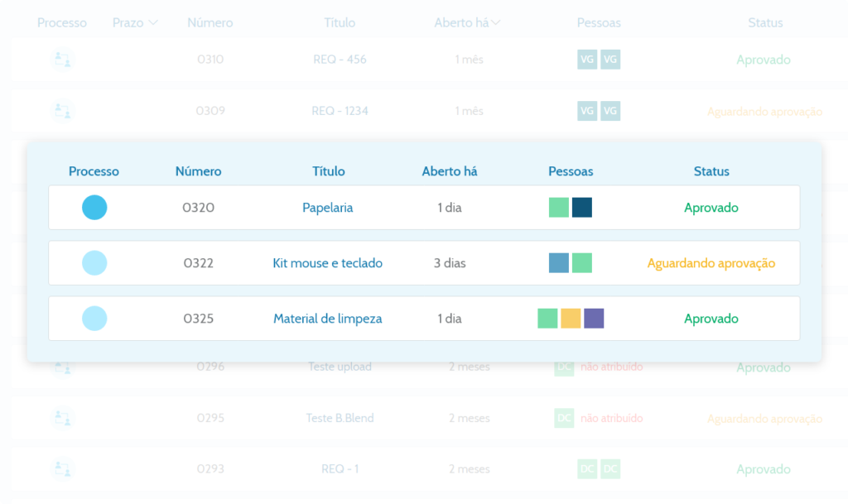Open the Papelaria request link
The image size is (848, 504).
point(327,208)
